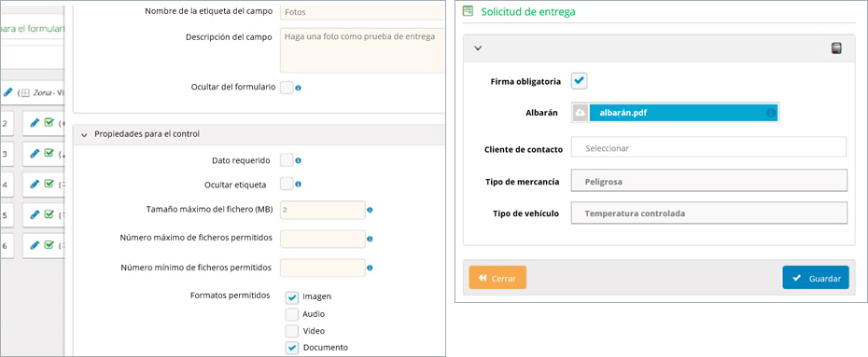Click the cloud upload icon beside albarán.pdf

click(581, 113)
